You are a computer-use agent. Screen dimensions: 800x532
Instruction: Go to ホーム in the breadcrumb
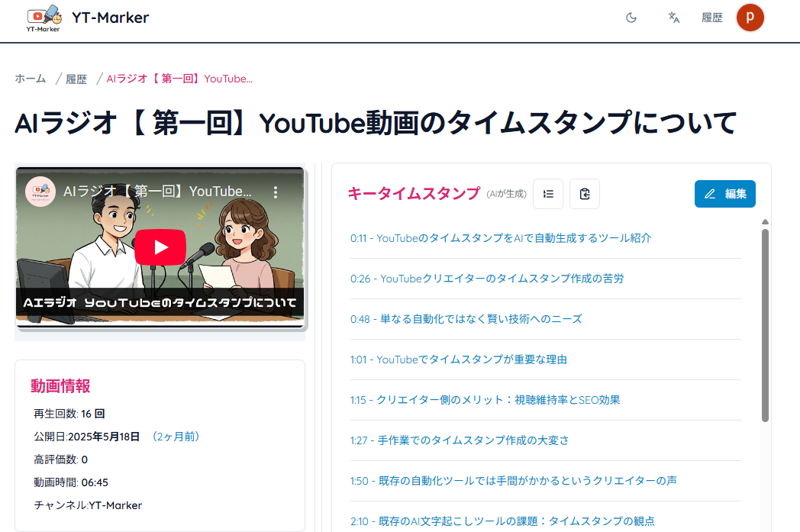coord(30,79)
